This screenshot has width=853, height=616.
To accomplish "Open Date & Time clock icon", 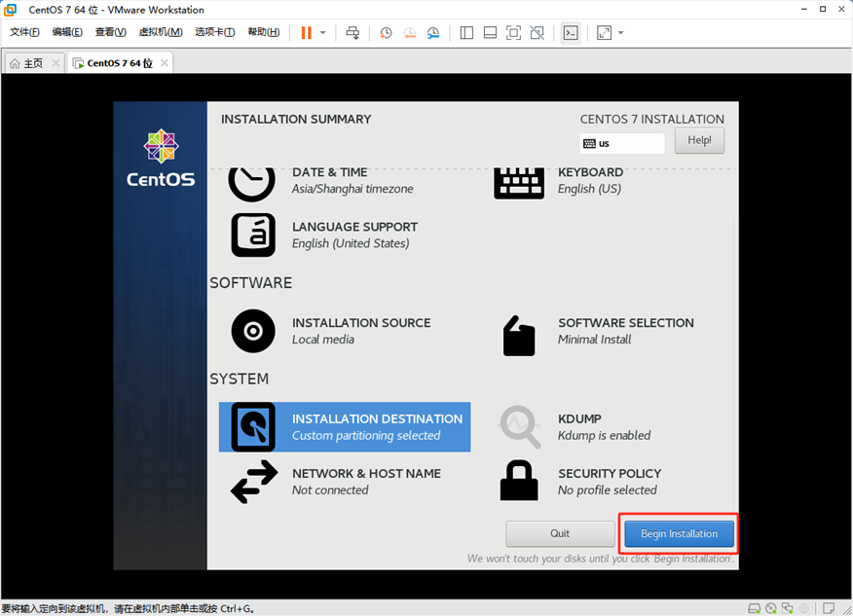I will [x=251, y=183].
